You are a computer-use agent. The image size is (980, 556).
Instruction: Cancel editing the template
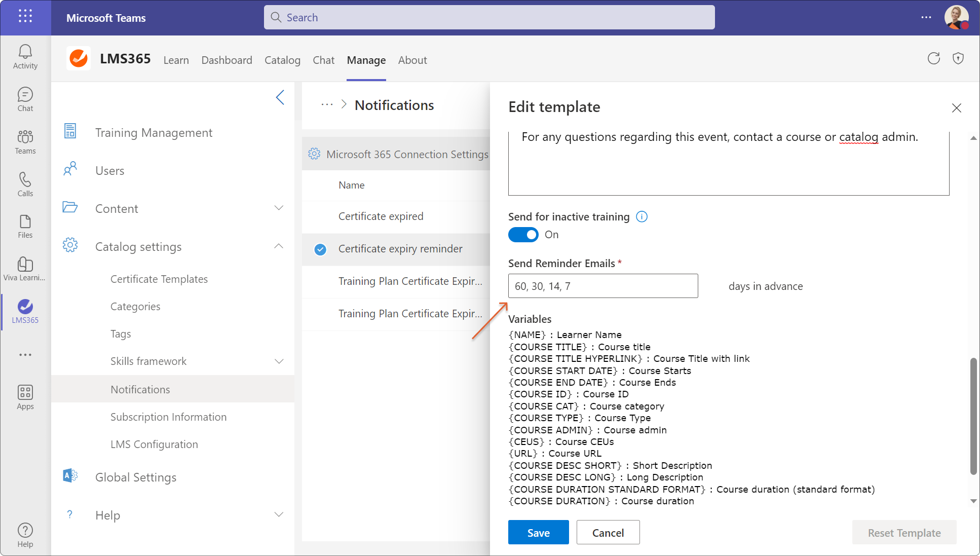[608, 532]
